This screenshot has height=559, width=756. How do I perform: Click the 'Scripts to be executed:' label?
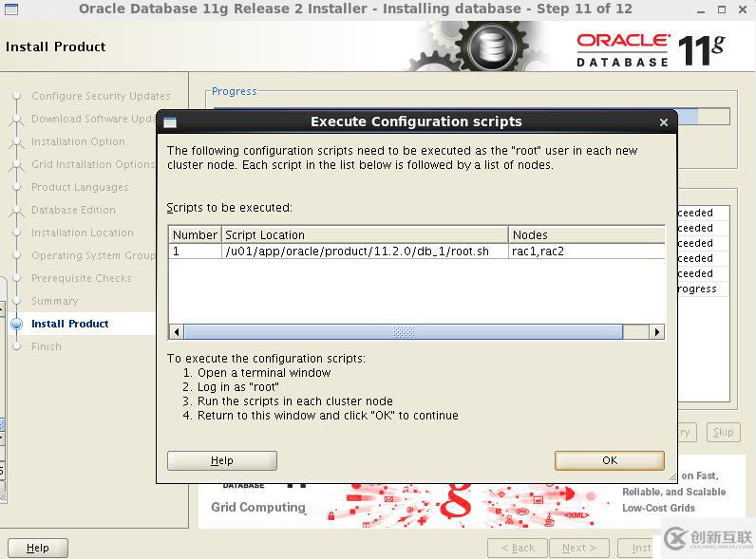[230, 208]
